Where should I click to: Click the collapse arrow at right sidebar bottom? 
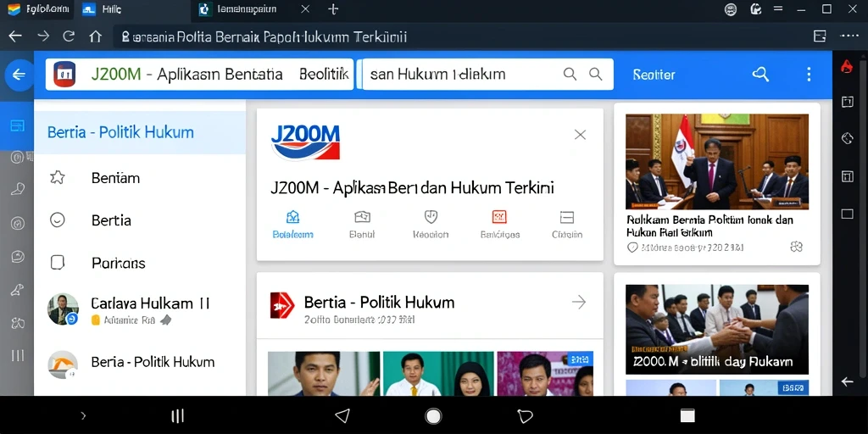(848, 381)
